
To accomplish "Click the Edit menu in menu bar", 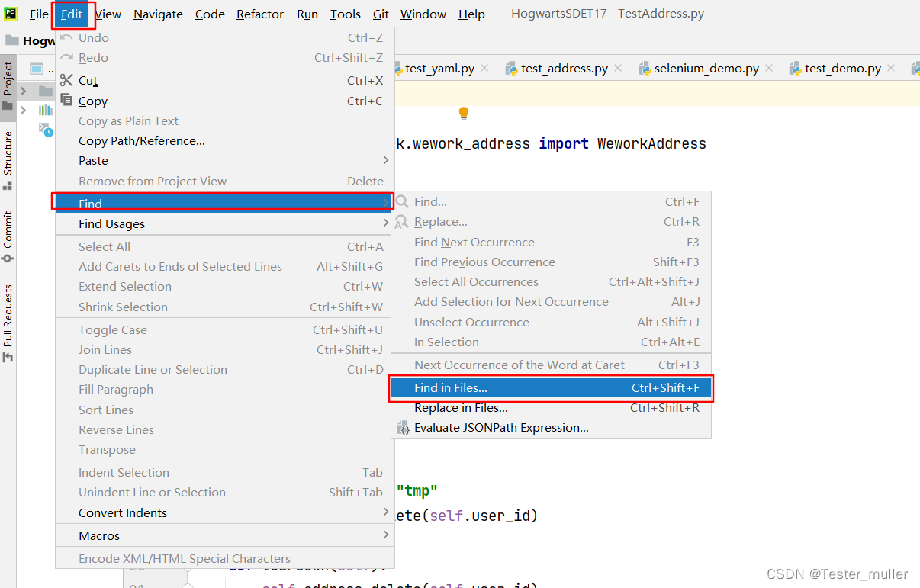I will [72, 14].
